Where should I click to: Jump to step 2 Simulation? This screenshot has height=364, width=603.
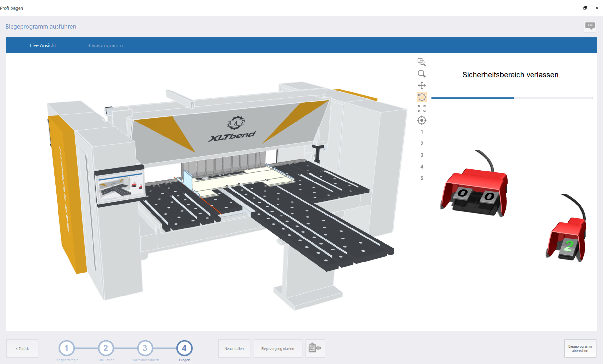coord(106,348)
